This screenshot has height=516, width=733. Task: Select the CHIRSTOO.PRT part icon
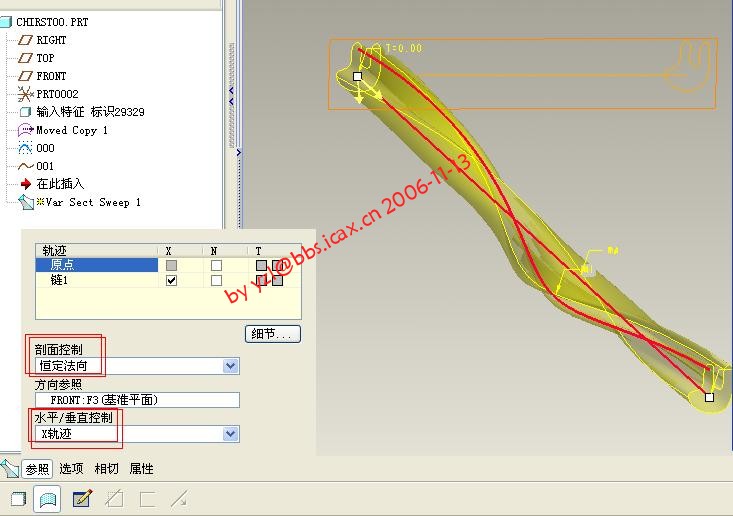coord(6,22)
